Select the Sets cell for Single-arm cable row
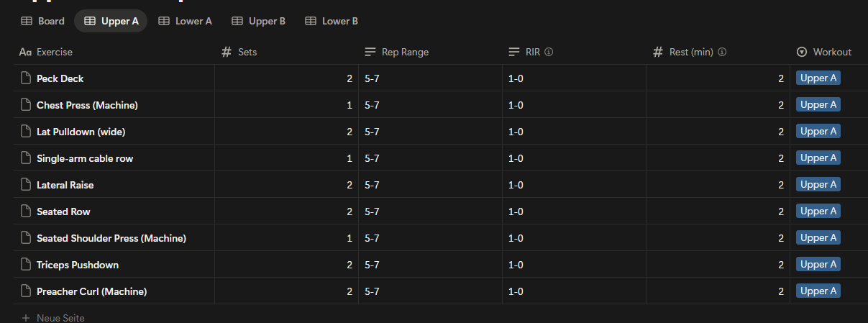The height and width of the screenshot is (323, 868). (x=286, y=158)
